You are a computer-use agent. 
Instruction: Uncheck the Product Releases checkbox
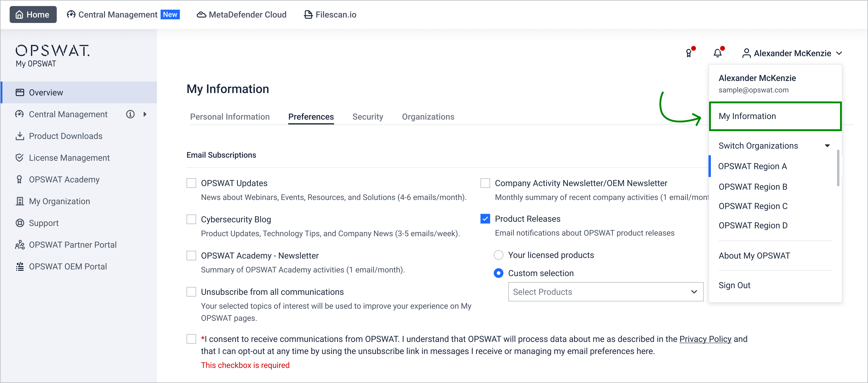(x=485, y=219)
